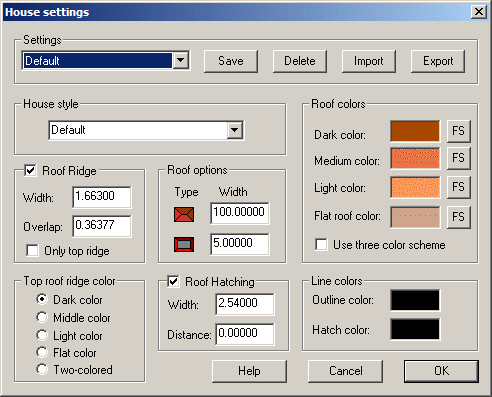Select Flat color ridge radio button

[x=42, y=352]
